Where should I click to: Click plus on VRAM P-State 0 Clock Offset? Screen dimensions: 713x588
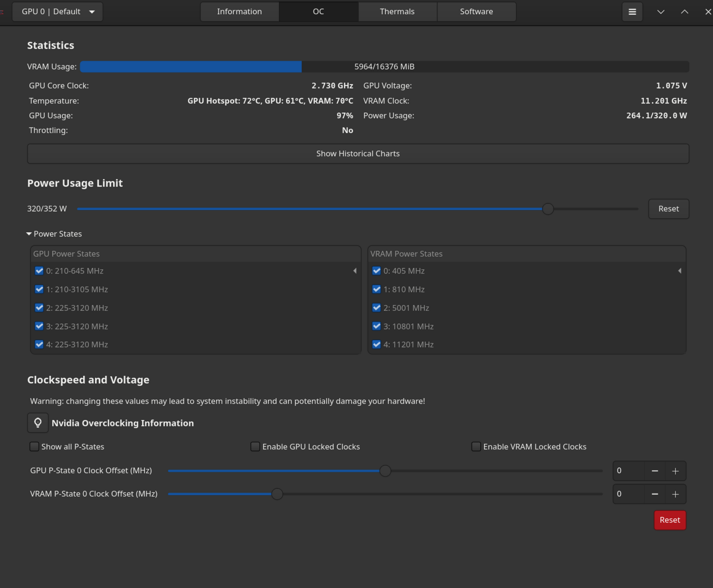(675, 494)
